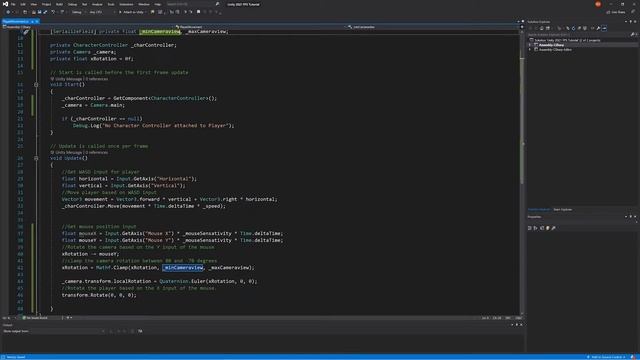Click the user account avatar
640x360 pixels.
coord(598,4)
